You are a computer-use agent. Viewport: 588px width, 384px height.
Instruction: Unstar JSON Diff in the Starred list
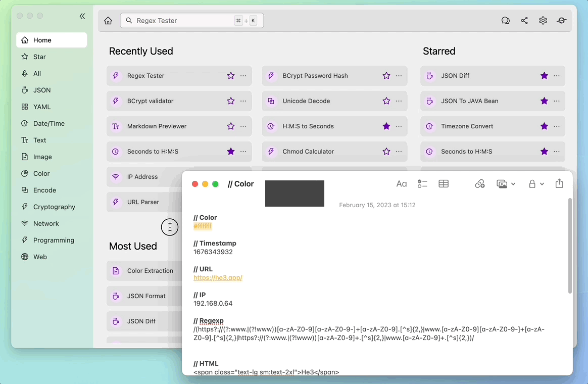pyautogui.click(x=544, y=76)
